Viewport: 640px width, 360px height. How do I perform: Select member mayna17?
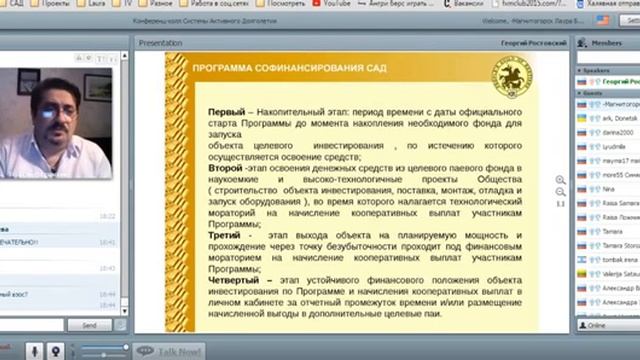(608, 161)
